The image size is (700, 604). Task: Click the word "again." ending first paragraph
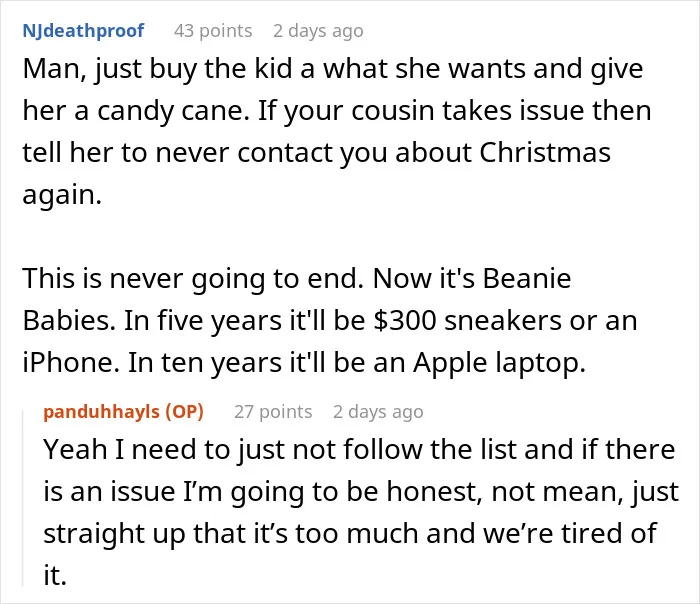pyautogui.click(x=62, y=196)
